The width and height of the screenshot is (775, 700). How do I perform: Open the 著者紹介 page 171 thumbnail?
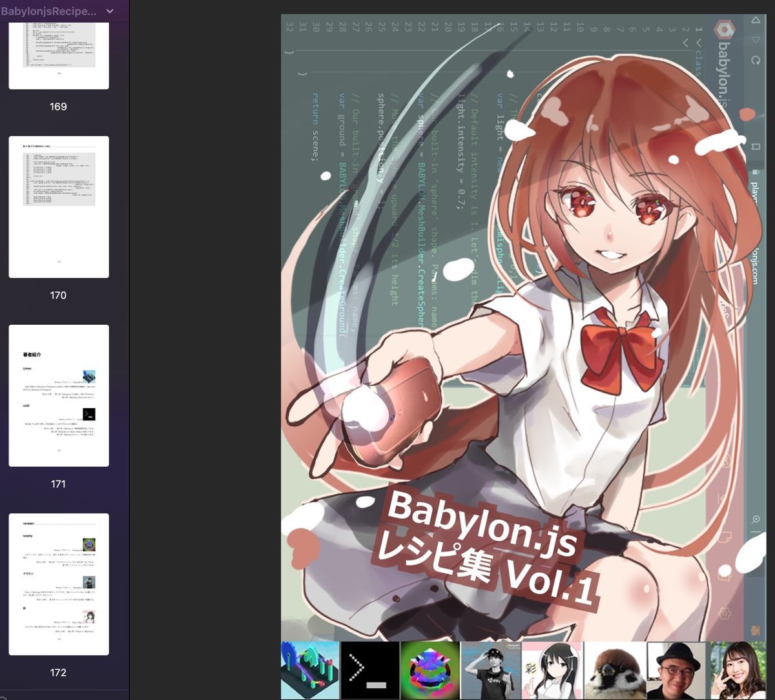pos(58,395)
